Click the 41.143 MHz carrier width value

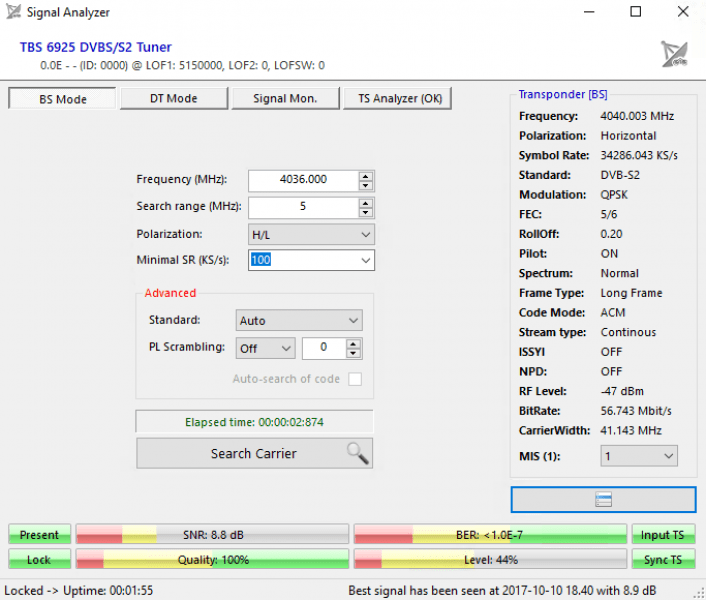[x=631, y=431]
